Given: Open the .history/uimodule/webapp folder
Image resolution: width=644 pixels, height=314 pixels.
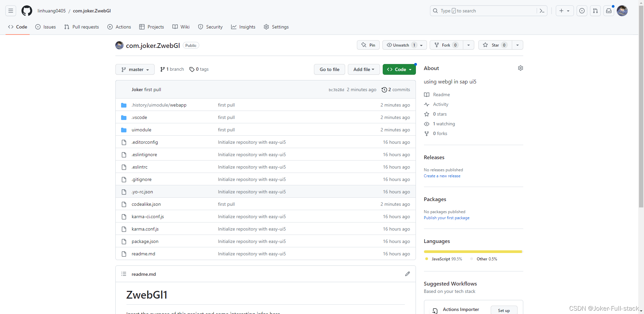Looking at the screenshot, I should click(159, 105).
